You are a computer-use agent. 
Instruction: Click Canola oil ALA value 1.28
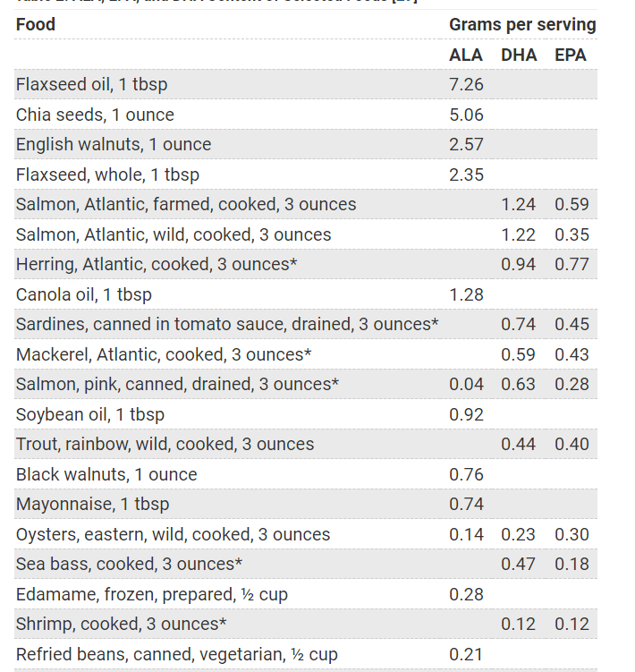[x=466, y=294]
